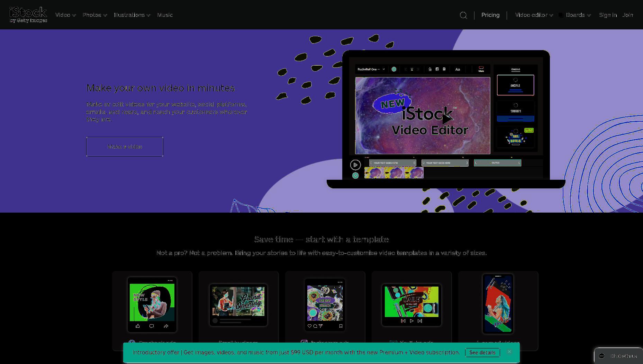The height and width of the screenshot is (364, 643).
Task: Click skip-back icon on YouTube template
Action: click(x=403, y=321)
